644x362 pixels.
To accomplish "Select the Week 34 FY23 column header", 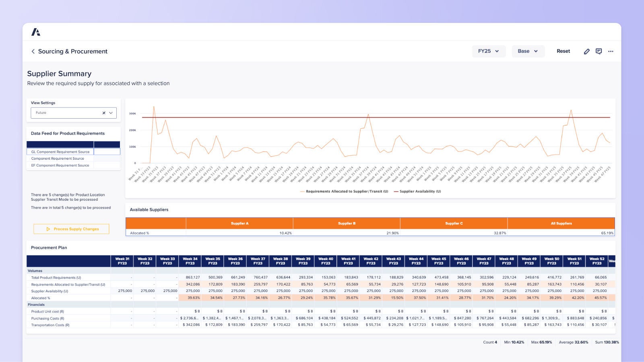I will (x=190, y=261).
